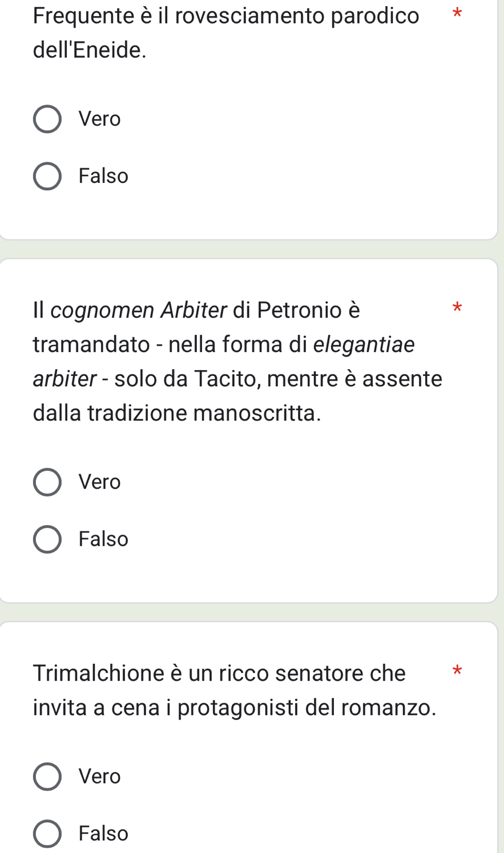This screenshot has height=853, width=504.
Task: Select Falso radio for Eneide parody question
Action: point(47,176)
